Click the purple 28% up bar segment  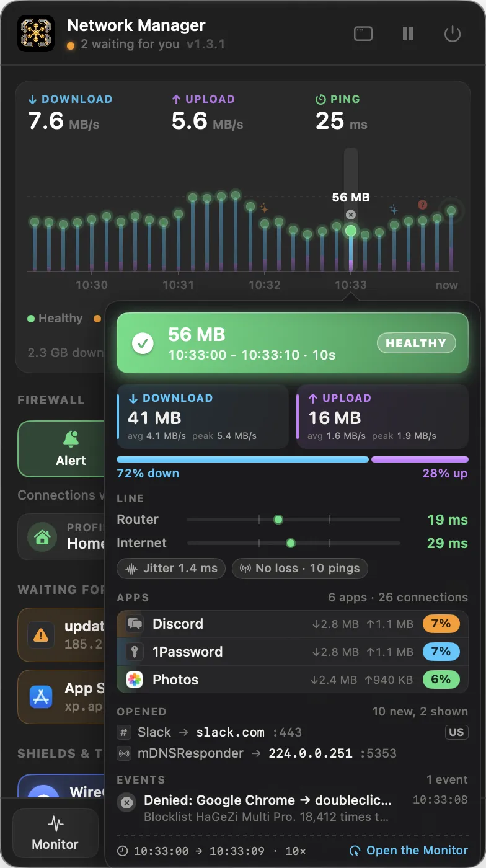coord(420,459)
